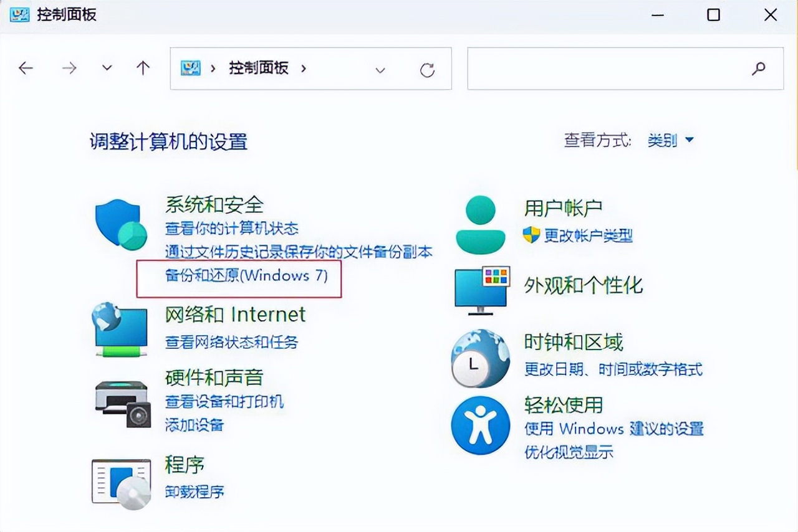Select the 网络和 Internet globe icon

point(120,329)
